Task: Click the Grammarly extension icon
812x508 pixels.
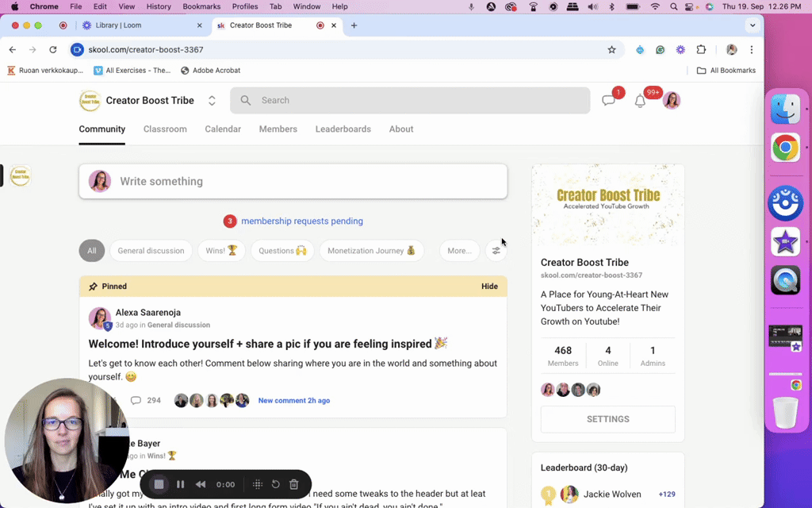Action: (661, 50)
